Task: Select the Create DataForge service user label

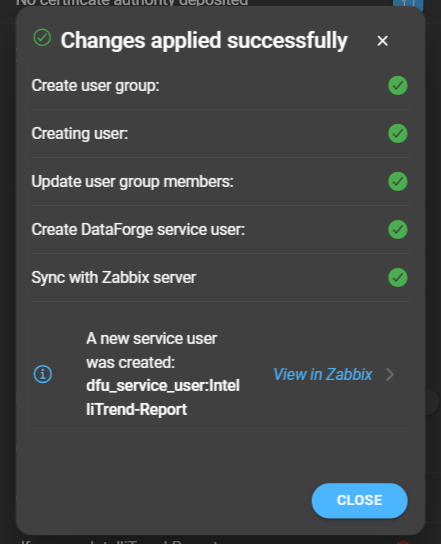Action: 138,230
